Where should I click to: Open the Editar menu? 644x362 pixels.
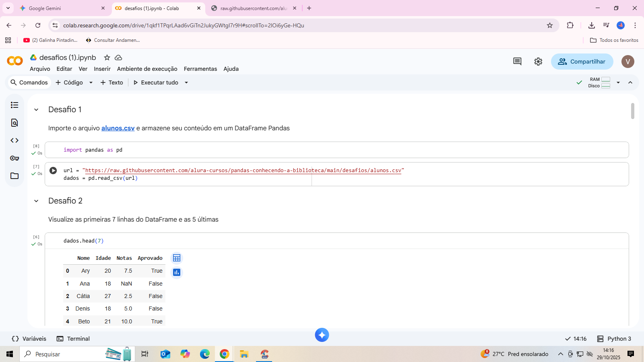pos(64,69)
